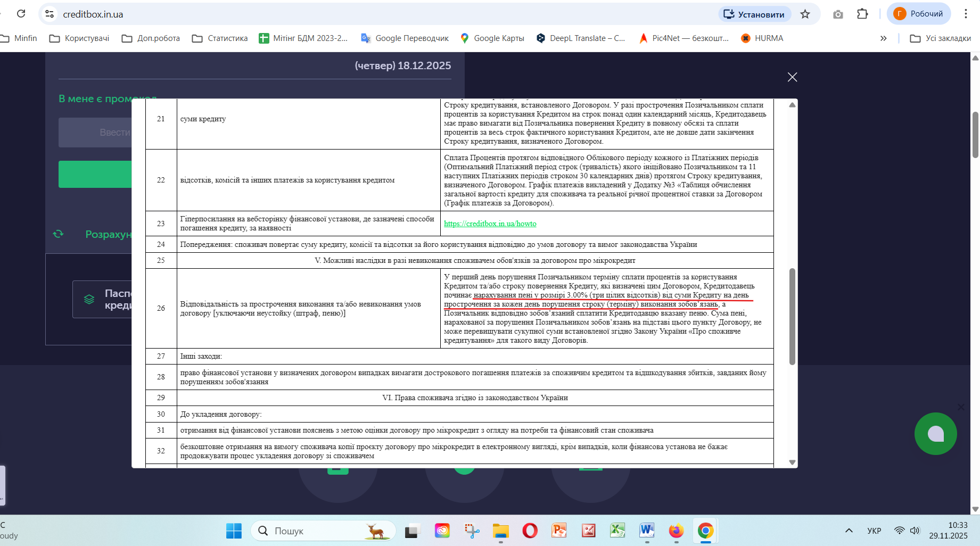Follow the creditbox.in.ua/howto link

click(x=490, y=224)
